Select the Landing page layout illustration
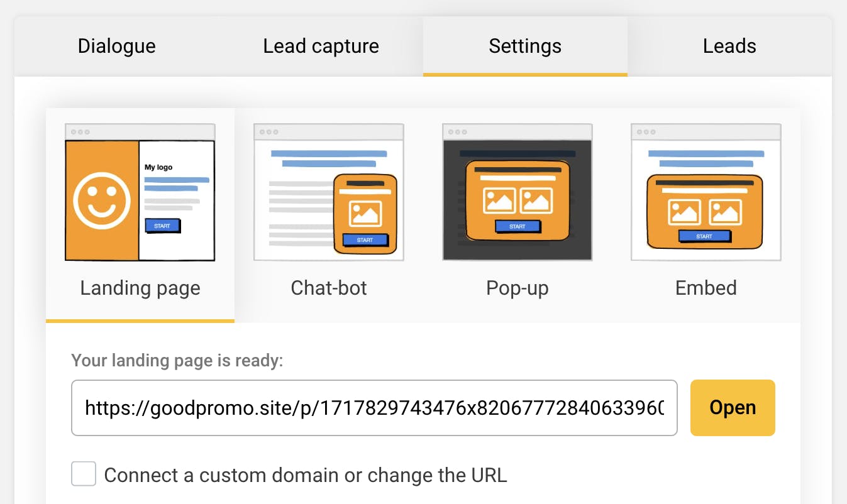 pos(140,192)
